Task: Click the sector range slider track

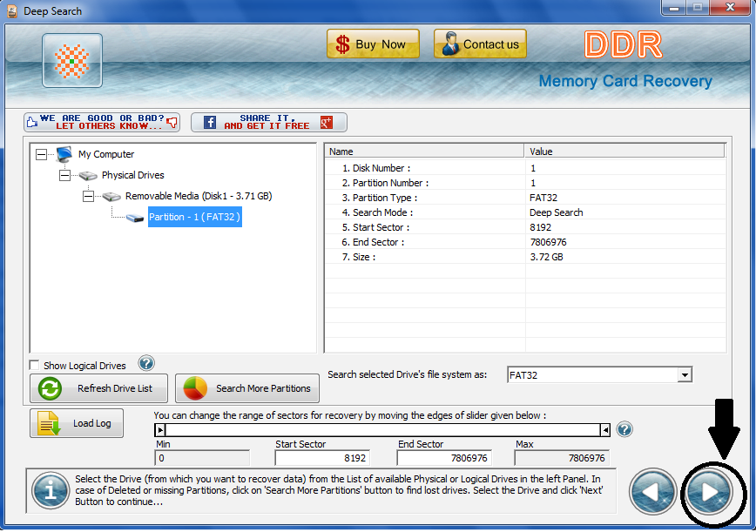Action: (x=382, y=430)
